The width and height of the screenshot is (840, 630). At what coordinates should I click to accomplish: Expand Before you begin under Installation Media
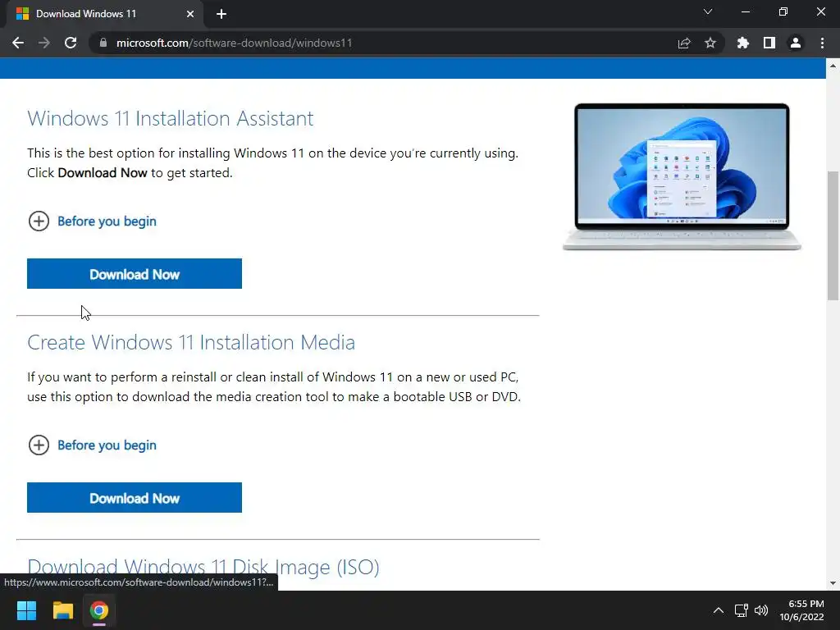click(92, 445)
